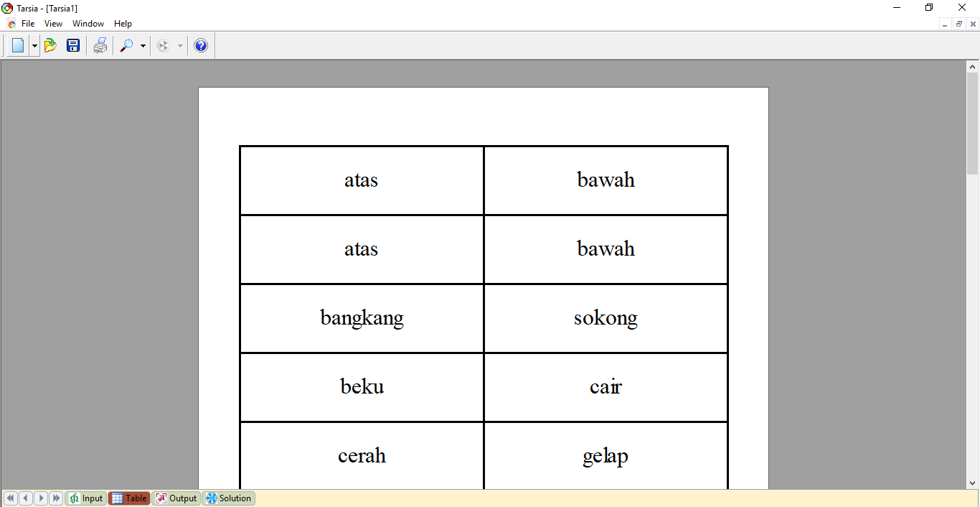Viewport: 980px width, 507px height.
Task: Click the 'beku' table cell
Action: click(x=362, y=387)
